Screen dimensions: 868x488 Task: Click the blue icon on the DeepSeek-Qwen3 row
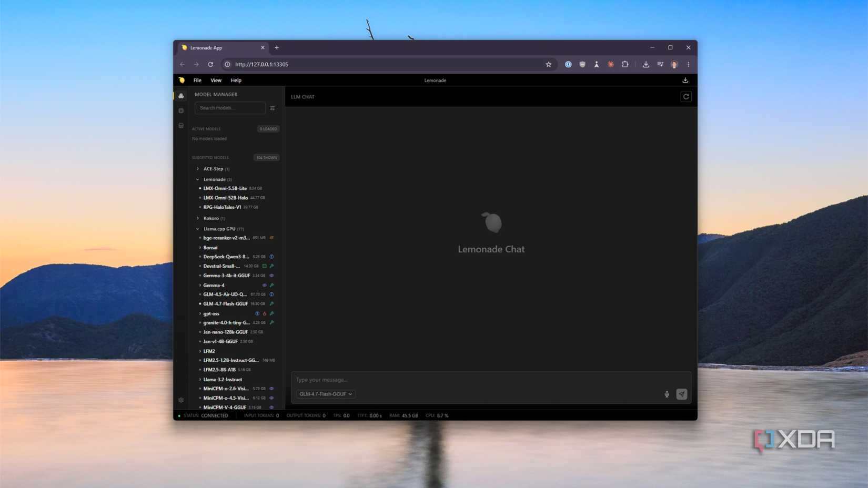click(272, 257)
